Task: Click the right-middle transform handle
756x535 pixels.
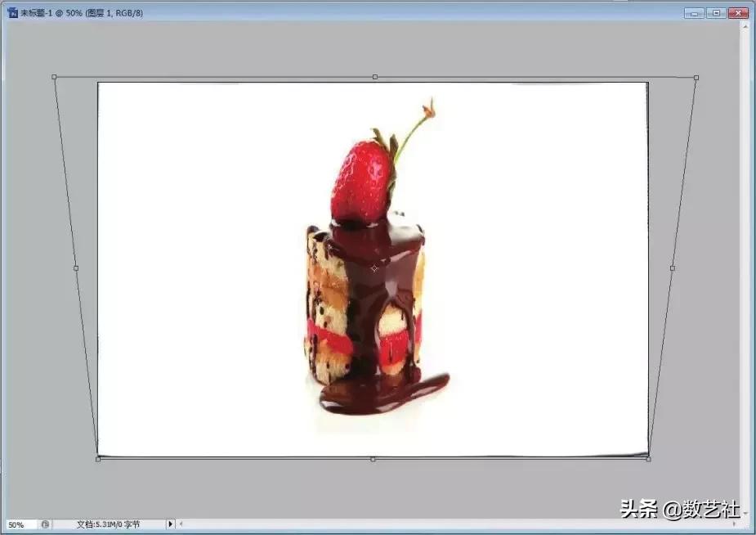Action: (673, 267)
